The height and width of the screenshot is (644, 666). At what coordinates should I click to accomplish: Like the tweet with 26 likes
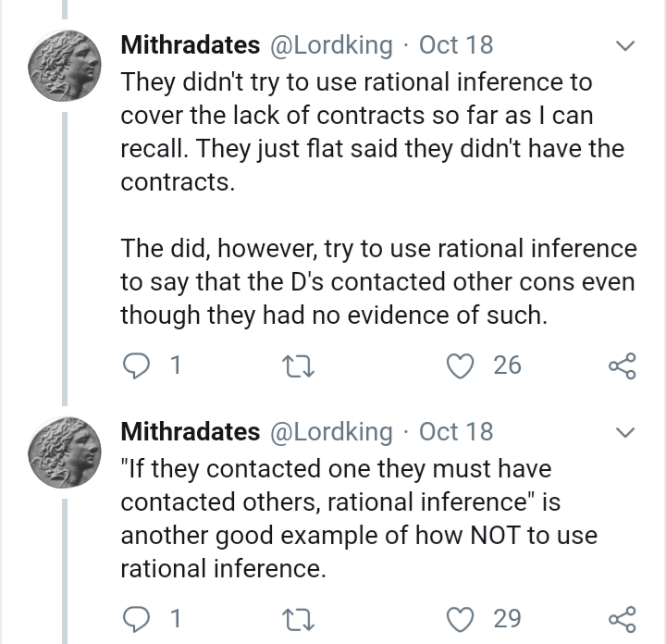(x=461, y=366)
